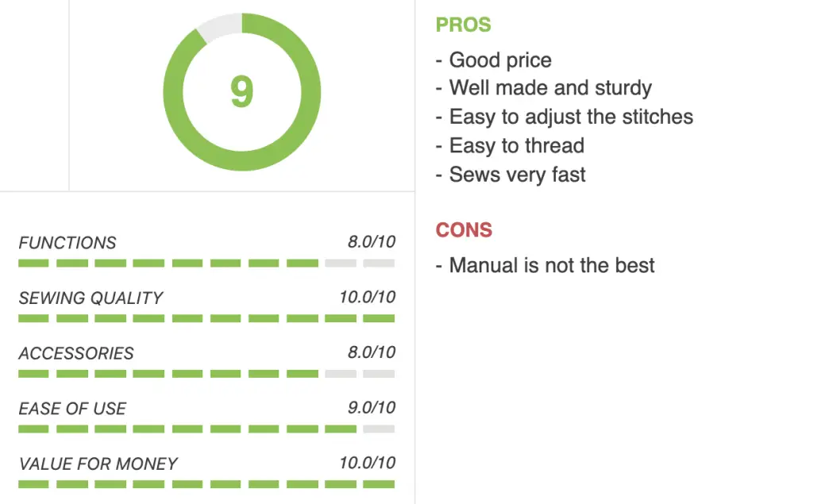Click the Sewing Quality rating bar
The image size is (813, 504).
[206, 318]
